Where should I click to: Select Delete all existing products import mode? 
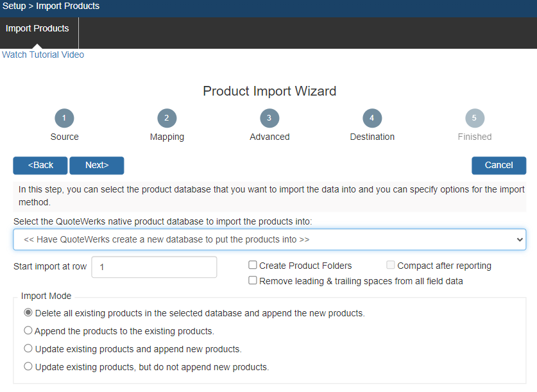click(28, 314)
